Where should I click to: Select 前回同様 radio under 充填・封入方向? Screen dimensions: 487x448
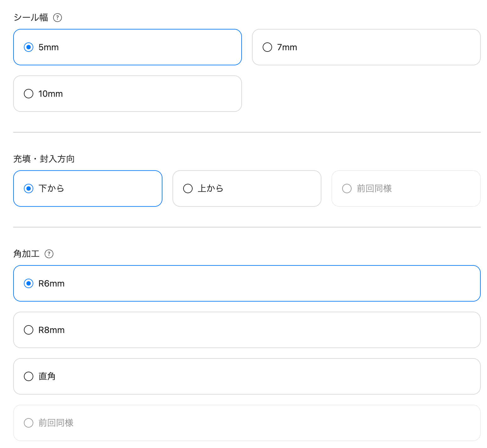tap(347, 188)
